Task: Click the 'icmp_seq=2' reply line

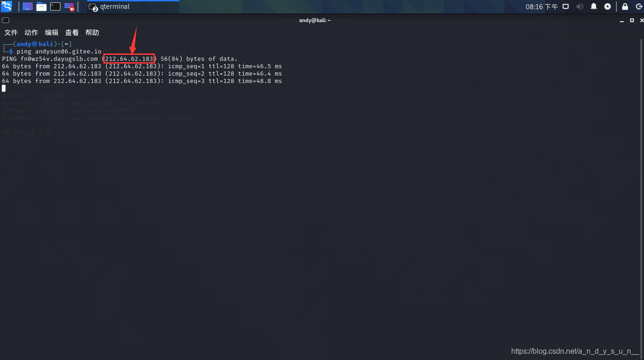Action: pyautogui.click(x=142, y=74)
